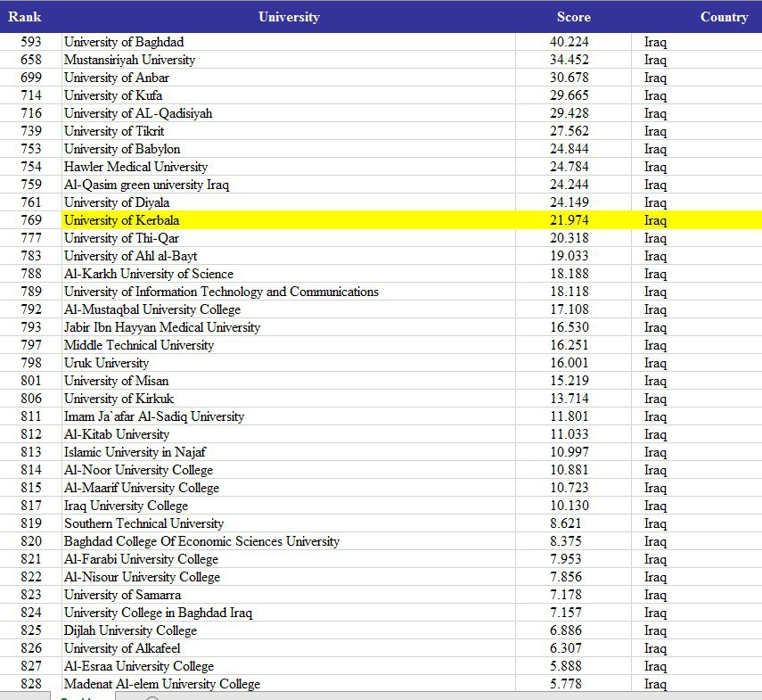
Task: Select the Hawler Medical University cell
Action: tap(289, 167)
